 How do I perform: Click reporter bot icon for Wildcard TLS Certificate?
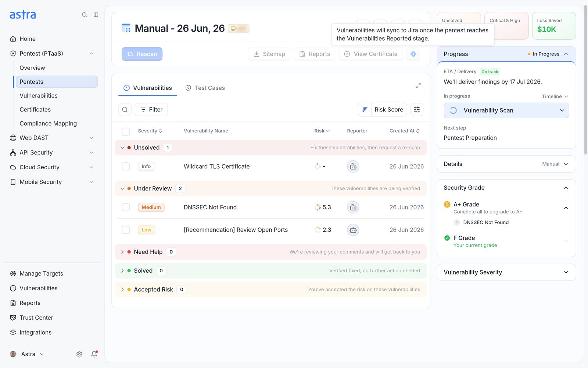(x=353, y=166)
